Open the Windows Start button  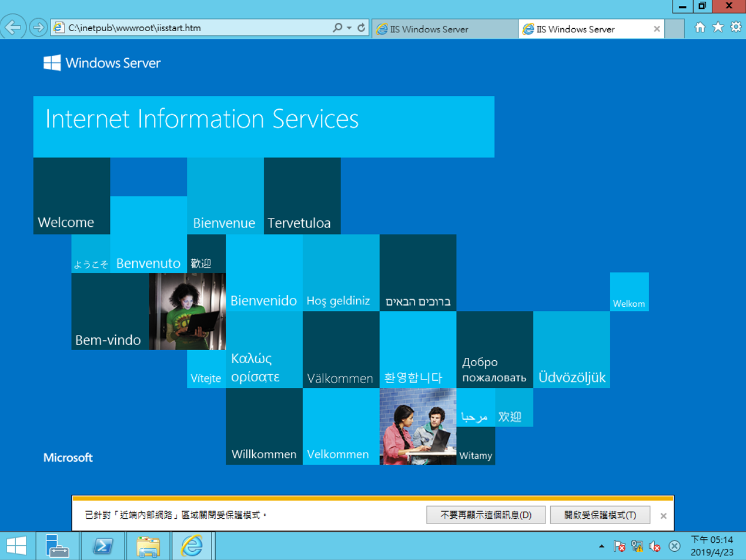pyautogui.click(x=16, y=546)
